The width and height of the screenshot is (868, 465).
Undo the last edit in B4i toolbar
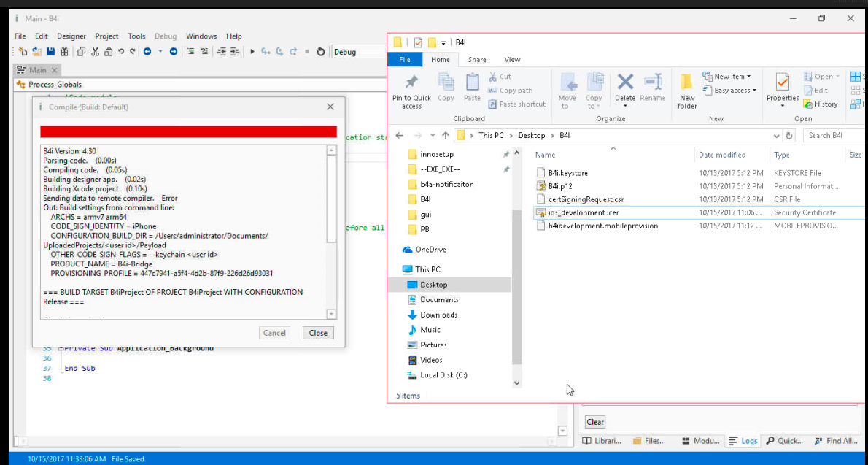coord(120,52)
